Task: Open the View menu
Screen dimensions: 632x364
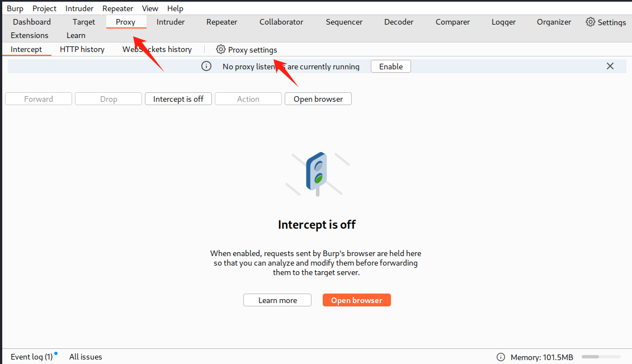Action: coord(150,8)
